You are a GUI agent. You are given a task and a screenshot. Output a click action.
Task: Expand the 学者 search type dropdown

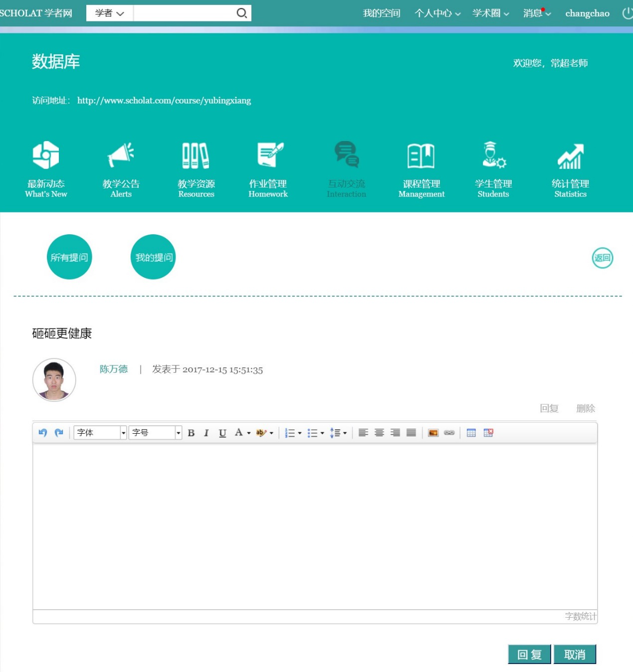tap(109, 13)
